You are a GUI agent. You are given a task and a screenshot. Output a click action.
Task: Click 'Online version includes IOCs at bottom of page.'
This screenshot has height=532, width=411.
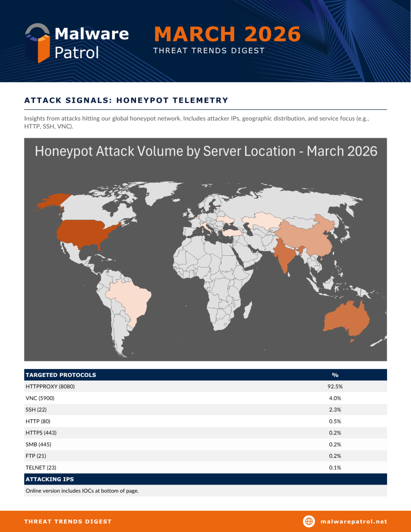click(x=82, y=490)
